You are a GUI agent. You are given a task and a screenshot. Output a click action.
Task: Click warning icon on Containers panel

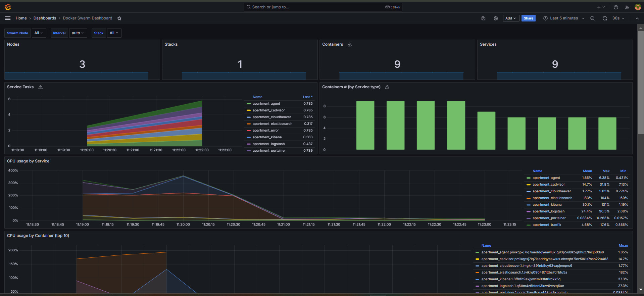click(x=349, y=44)
